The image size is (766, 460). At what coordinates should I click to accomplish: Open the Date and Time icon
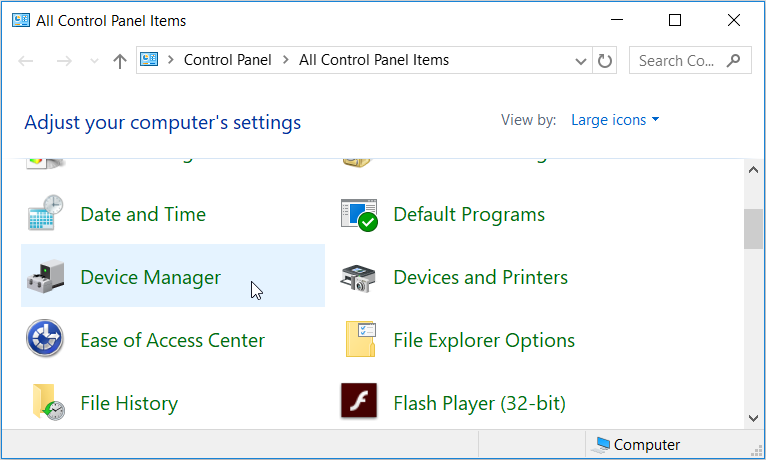(x=45, y=215)
